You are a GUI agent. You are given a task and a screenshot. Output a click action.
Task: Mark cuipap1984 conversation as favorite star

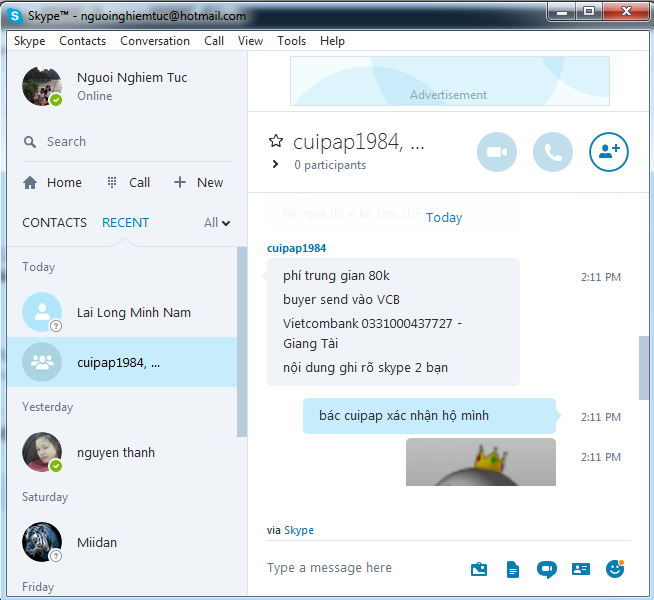[276, 141]
